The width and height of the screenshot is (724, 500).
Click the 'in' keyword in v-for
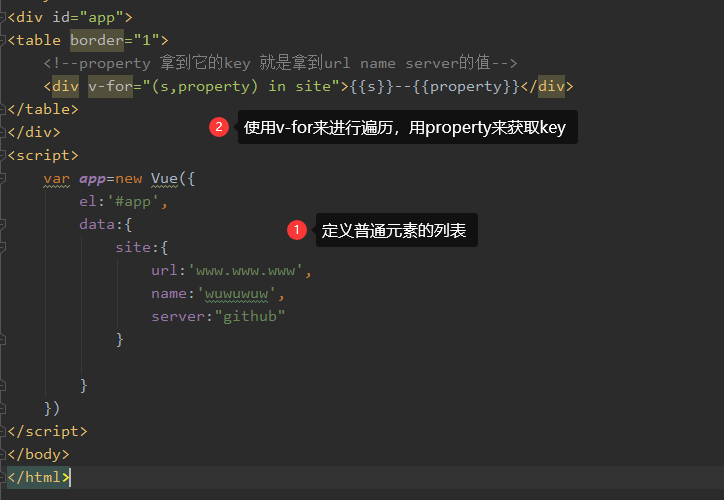[x=277, y=86]
